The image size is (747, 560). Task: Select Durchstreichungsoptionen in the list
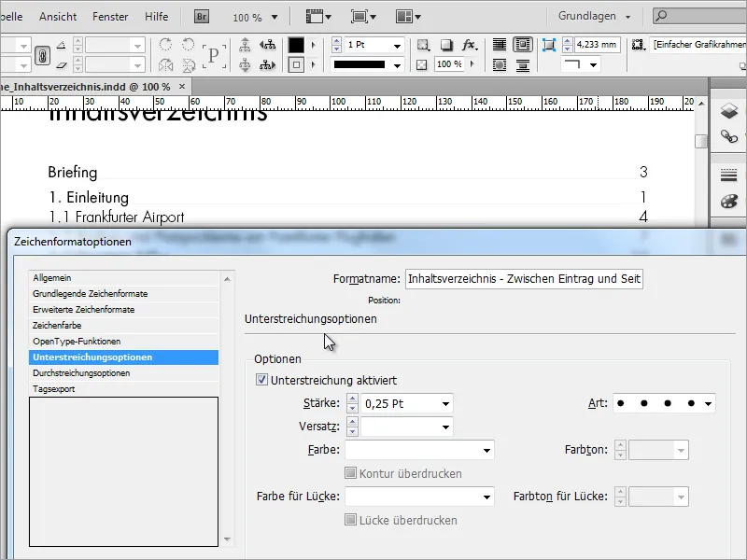[81, 373]
